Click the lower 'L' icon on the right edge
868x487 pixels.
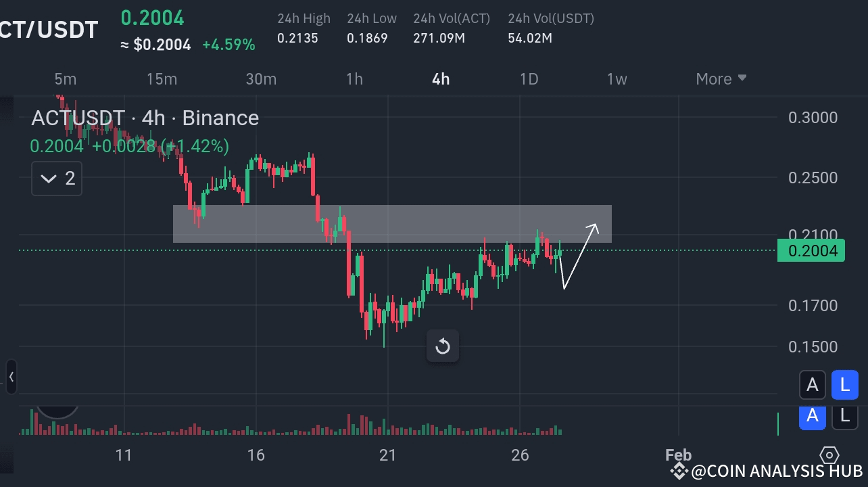click(844, 417)
